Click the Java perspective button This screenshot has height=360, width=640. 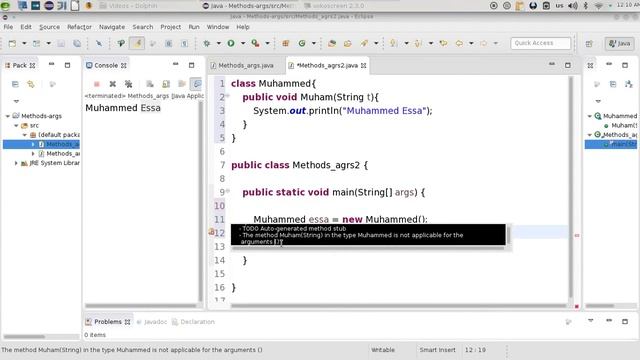pos(620,44)
